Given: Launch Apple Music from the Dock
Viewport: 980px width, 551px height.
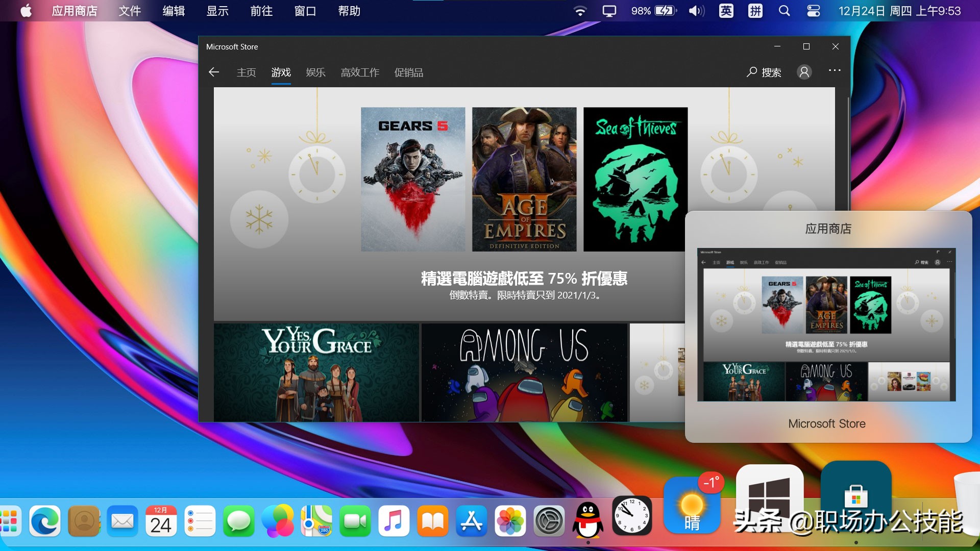Looking at the screenshot, I should (394, 520).
